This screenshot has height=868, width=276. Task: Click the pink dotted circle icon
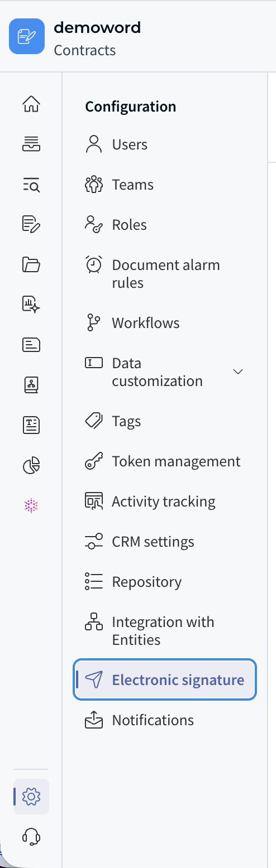coord(31,505)
